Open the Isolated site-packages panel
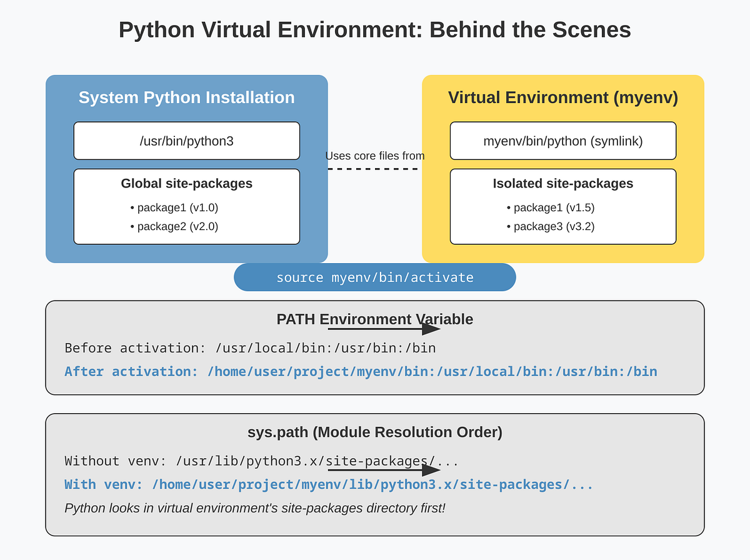Screen dimensions: 750x560 click(562, 206)
